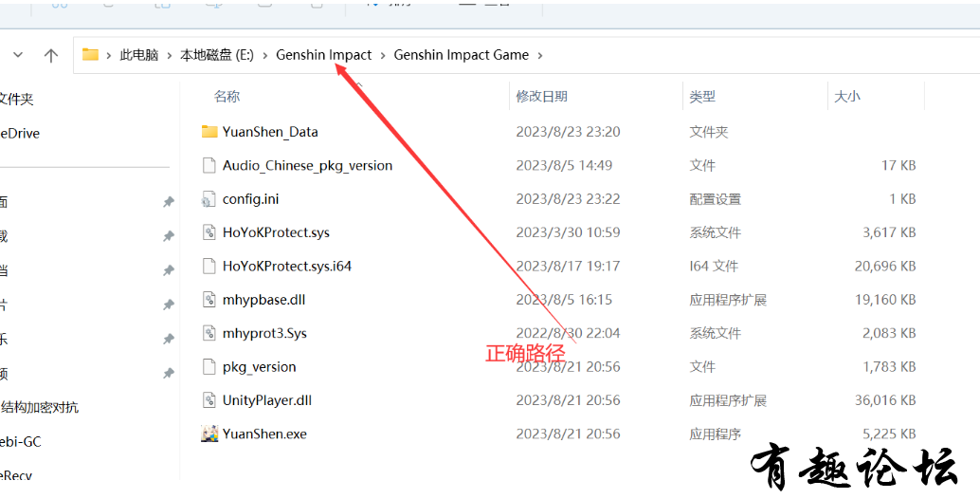Select the HoYoKProtect.sys file icon

209,232
